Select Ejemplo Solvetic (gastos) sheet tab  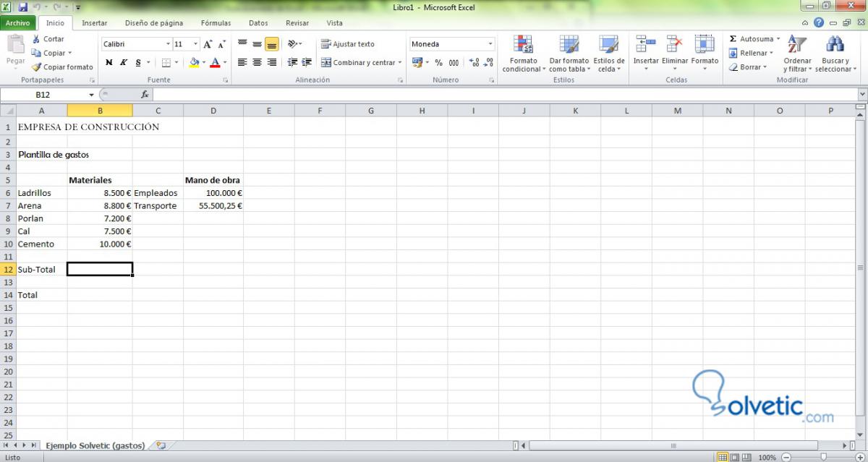coord(95,445)
